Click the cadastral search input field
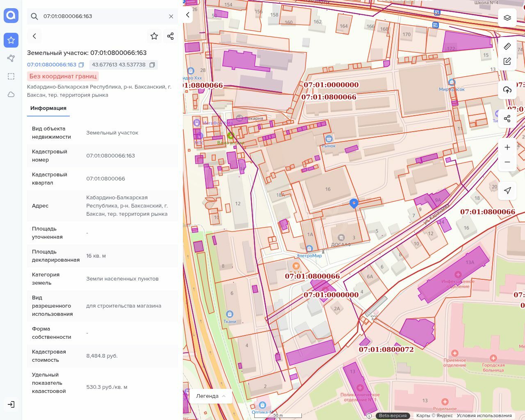This screenshot has height=420, width=525. point(103,16)
